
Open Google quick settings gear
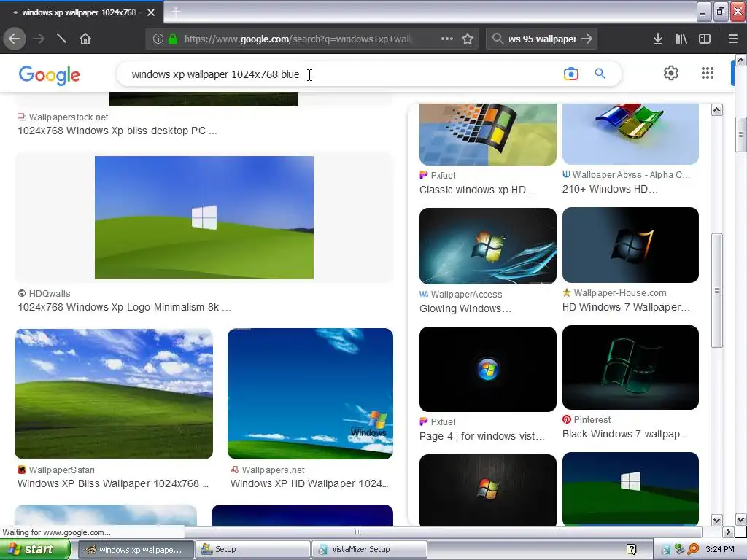(x=671, y=73)
